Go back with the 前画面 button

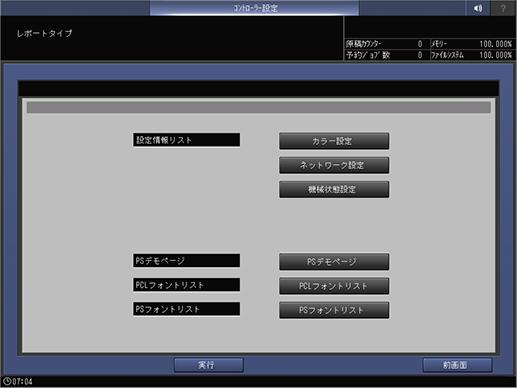click(457, 365)
